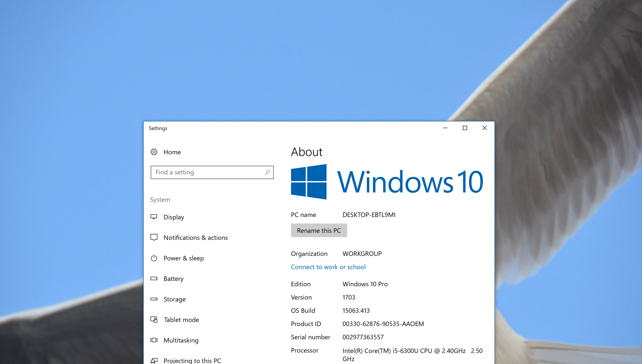The width and height of the screenshot is (642, 364).
Task: Click the Projecting to this PC icon
Action: click(x=154, y=360)
